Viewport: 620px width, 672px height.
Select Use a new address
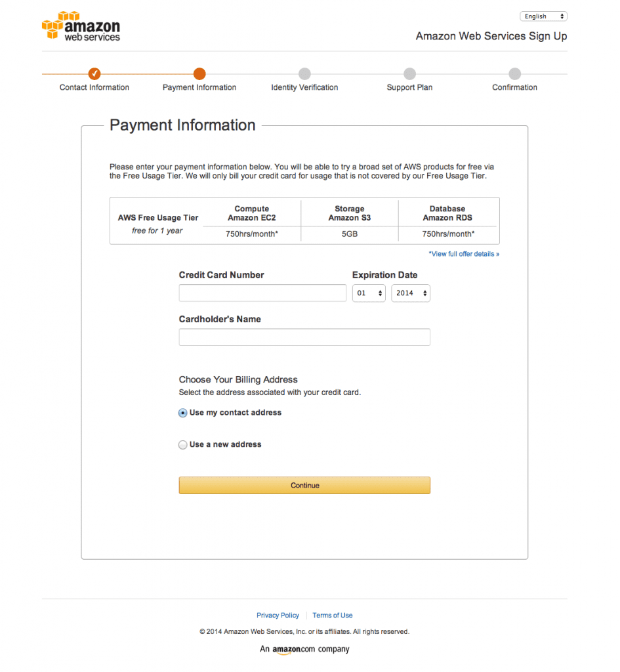coord(182,444)
